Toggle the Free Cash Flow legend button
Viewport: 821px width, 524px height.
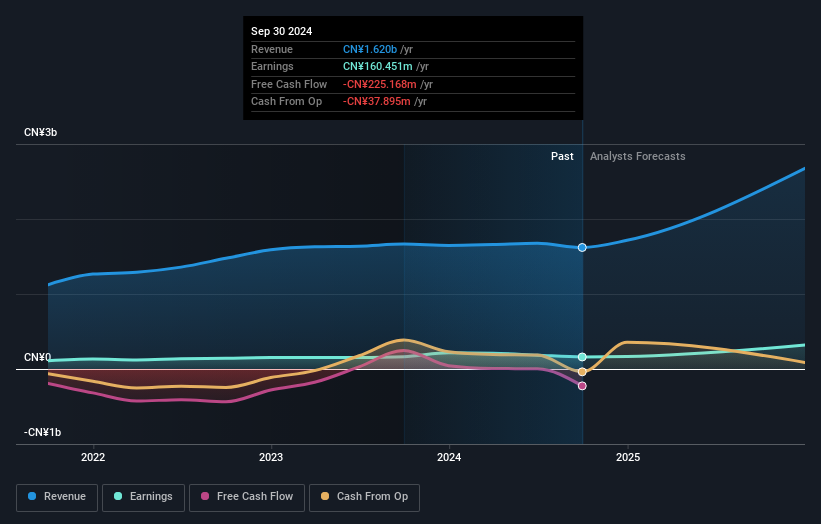(244, 496)
